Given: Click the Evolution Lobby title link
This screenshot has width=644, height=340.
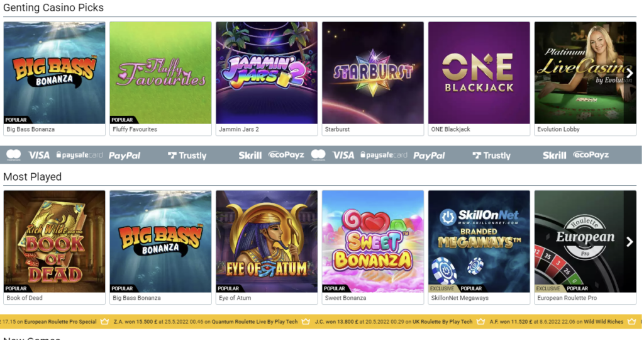Looking at the screenshot, I should point(558,129).
